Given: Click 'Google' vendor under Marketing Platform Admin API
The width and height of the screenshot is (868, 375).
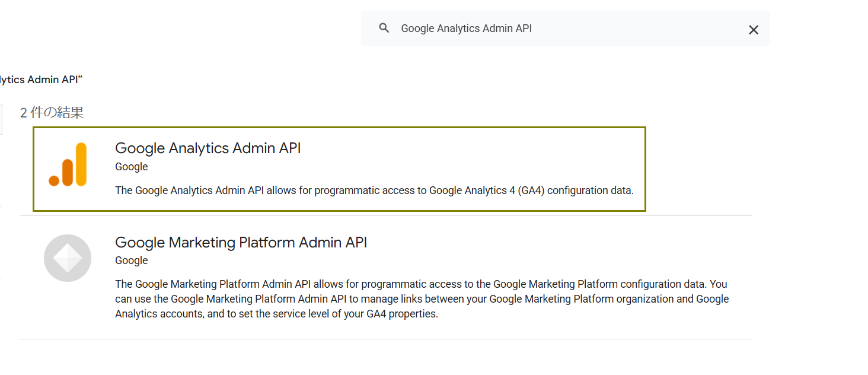Looking at the screenshot, I should [131, 260].
